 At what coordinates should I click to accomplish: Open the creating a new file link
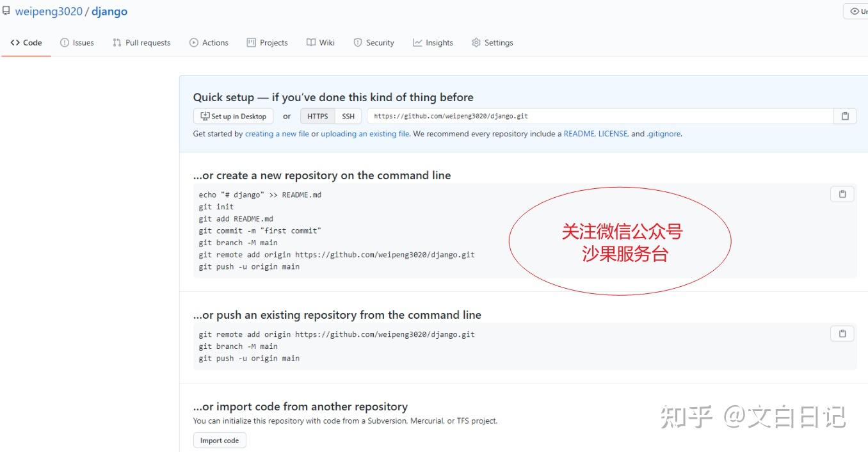[277, 134]
